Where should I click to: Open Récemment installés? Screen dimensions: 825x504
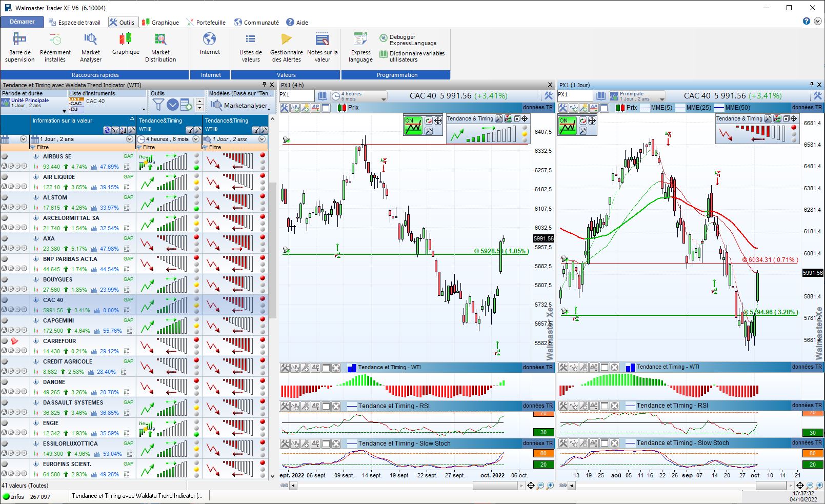pyautogui.click(x=55, y=47)
